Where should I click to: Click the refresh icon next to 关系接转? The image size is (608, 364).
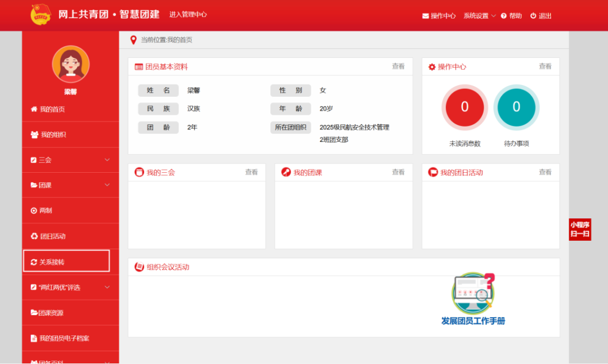coord(34,262)
